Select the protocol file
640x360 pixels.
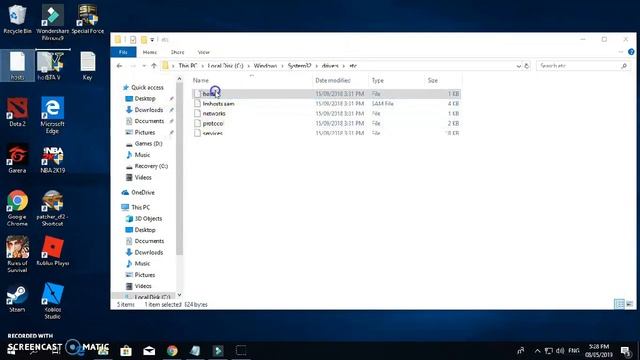(x=327, y=123)
